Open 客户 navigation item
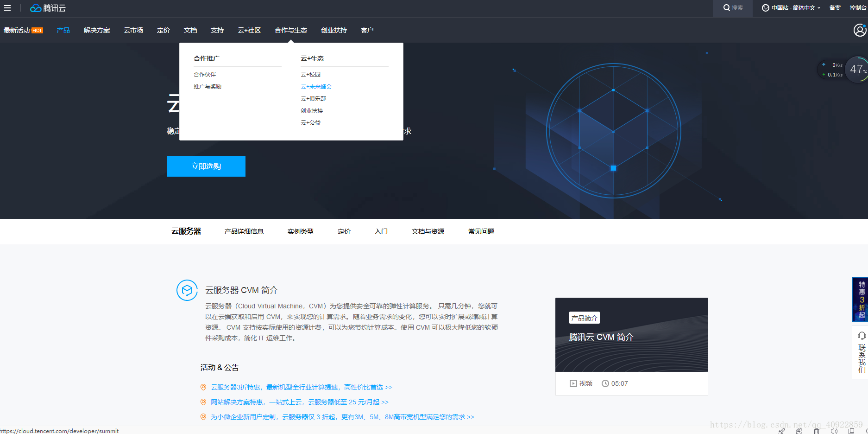This screenshot has height=434, width=868. pos(367,30)
